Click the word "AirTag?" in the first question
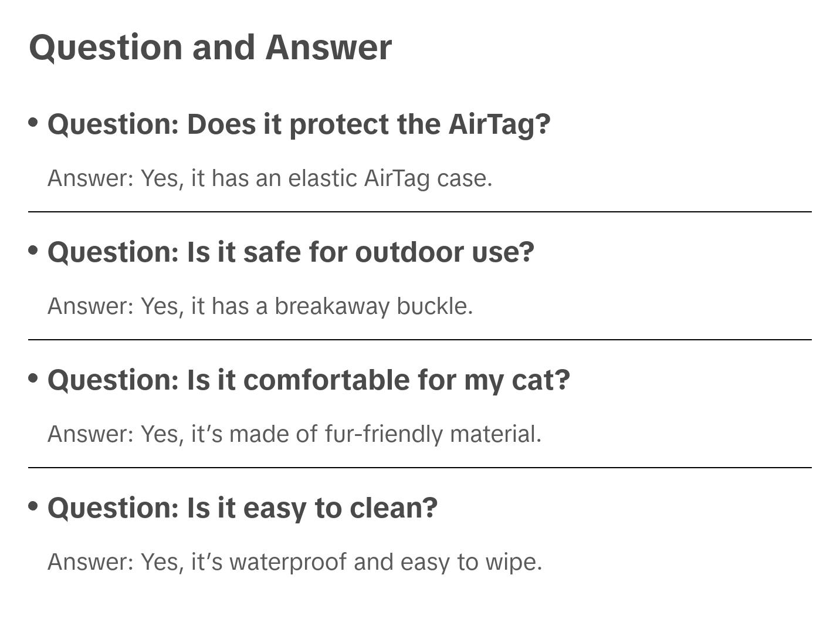Image resolution: width=840 pixels, height=629 pixels. coord(500,124)
